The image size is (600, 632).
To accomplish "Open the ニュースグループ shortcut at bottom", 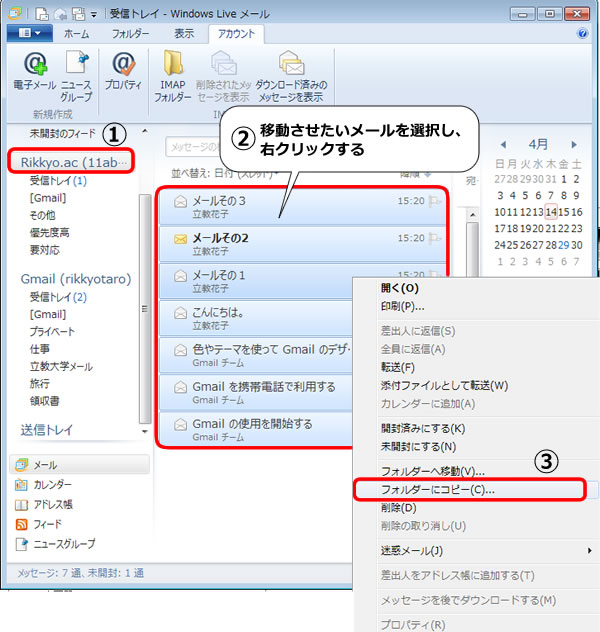I will pos(55,544).
